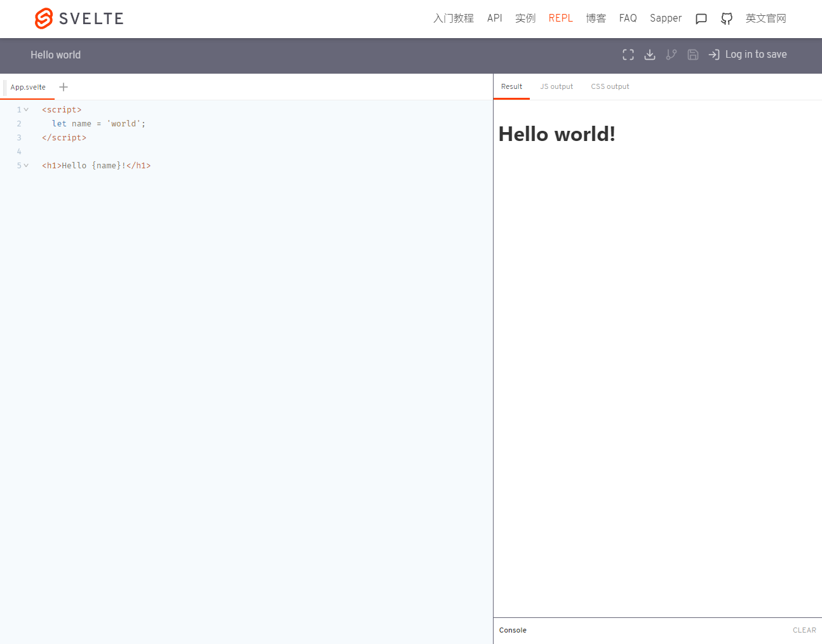Click the closing script tag line
Image resolution: width=822 pixels, height=644 pixels.
click(x=64, y=138)
